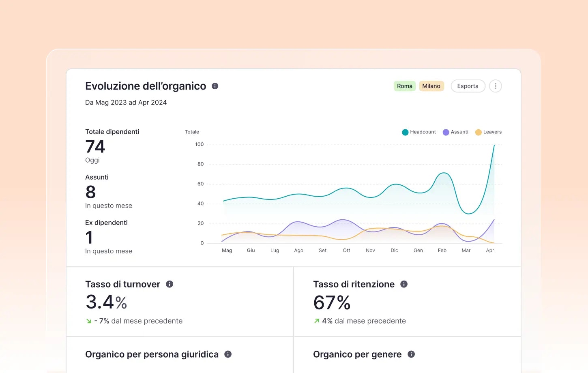Viewport: 588px width, 373px height.
Task: Click the Apr label on chart axis
Action: (490, 251)
